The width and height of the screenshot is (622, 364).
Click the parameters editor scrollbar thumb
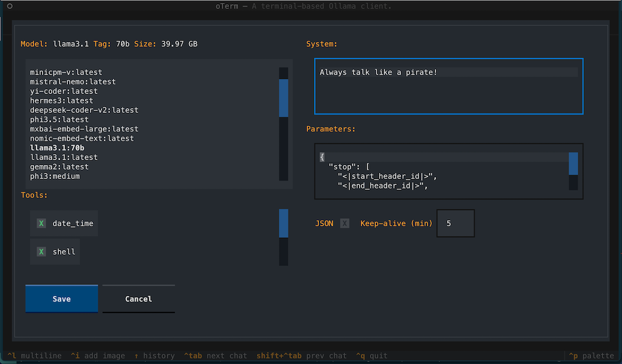point(573,164)
